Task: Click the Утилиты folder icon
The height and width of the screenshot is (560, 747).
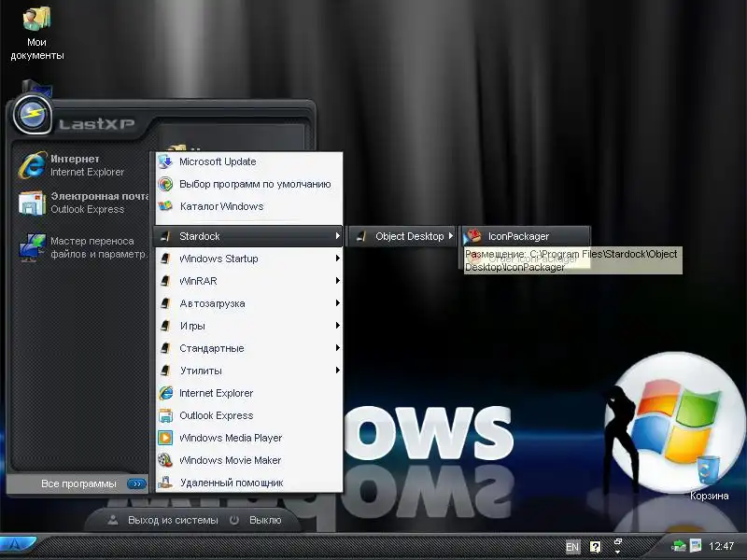Action: pos(165,371)
